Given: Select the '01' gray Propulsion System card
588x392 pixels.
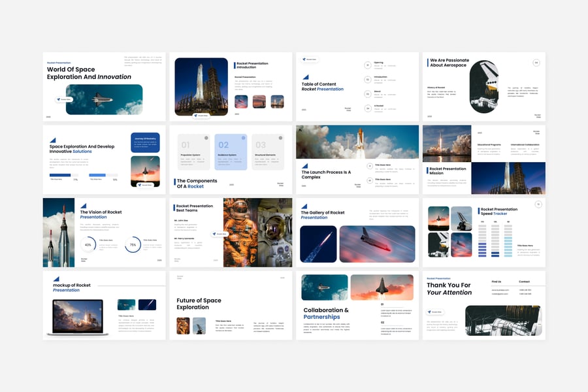Looking at the screenshot, I should [193, 152].
